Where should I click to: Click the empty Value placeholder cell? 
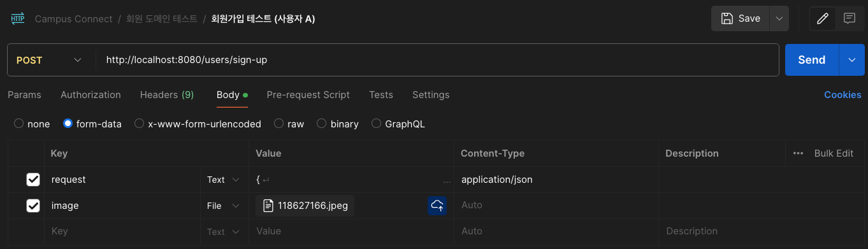click(351, 232)
